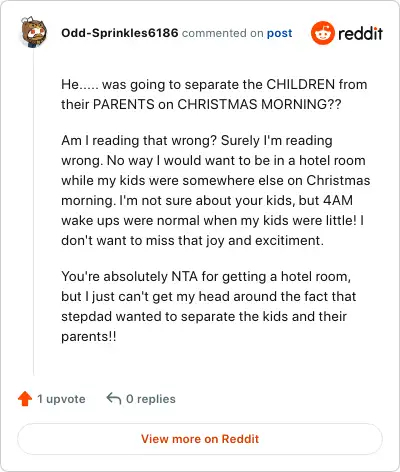The image size is (400, 472).
Task: Click the final word 'parents!!'
Action: (89, 336)
